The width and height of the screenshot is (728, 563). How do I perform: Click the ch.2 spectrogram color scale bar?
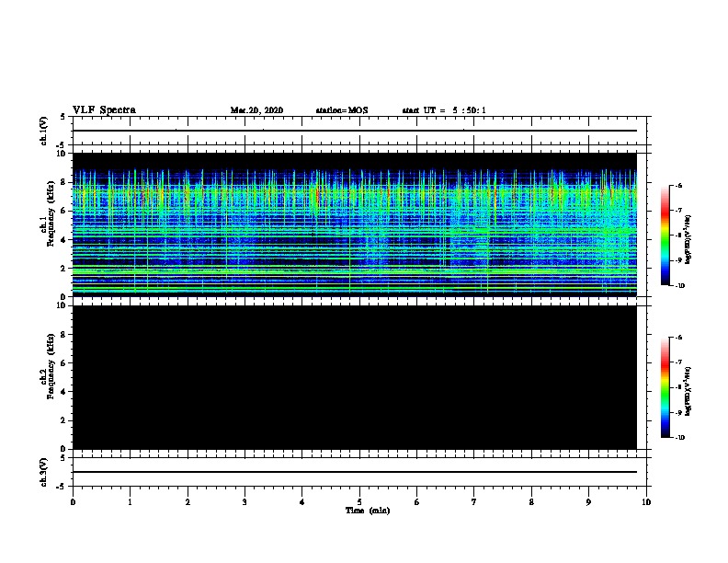[665, 387]
